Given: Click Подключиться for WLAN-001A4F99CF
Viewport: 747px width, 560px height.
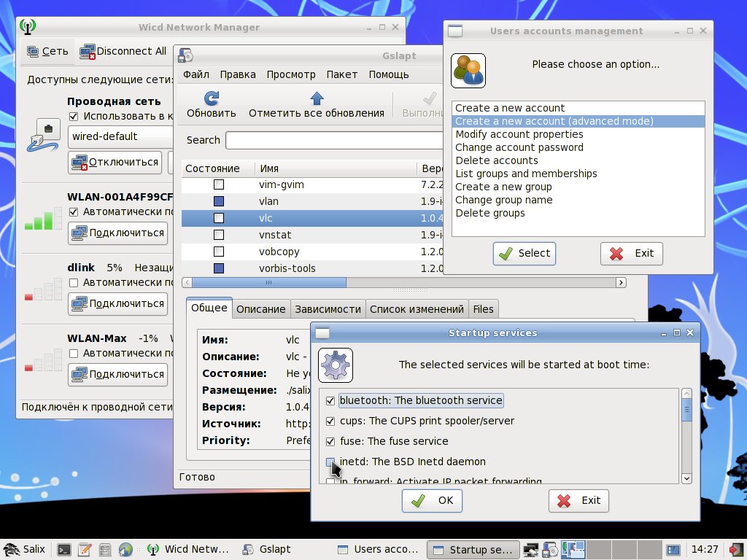Looking at the screenshot, I should tap(117, 233).
